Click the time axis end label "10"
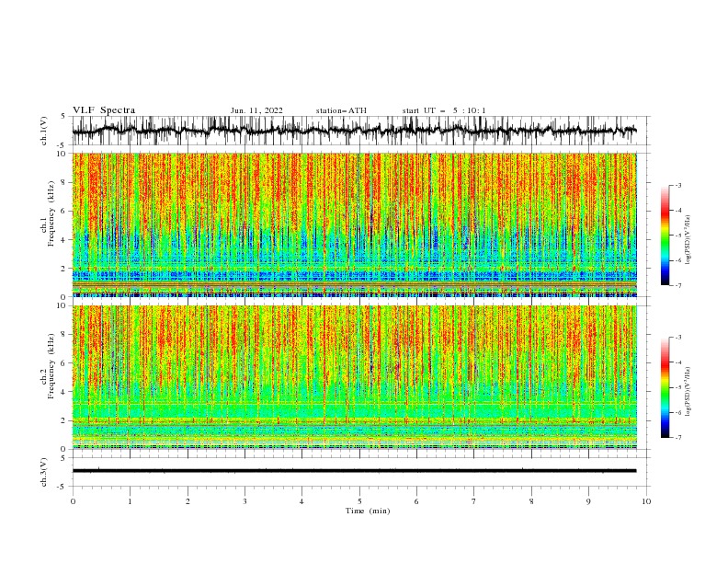 tap(646, 501)
